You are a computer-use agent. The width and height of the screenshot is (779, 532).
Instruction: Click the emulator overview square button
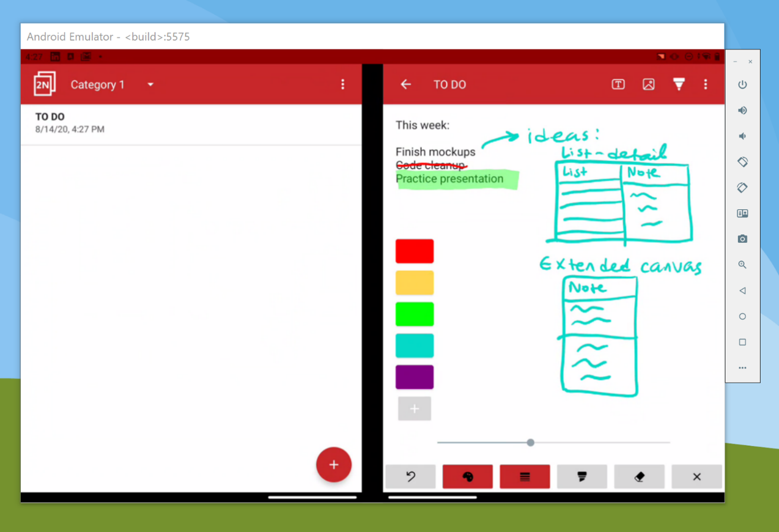[x=742, y=342]
